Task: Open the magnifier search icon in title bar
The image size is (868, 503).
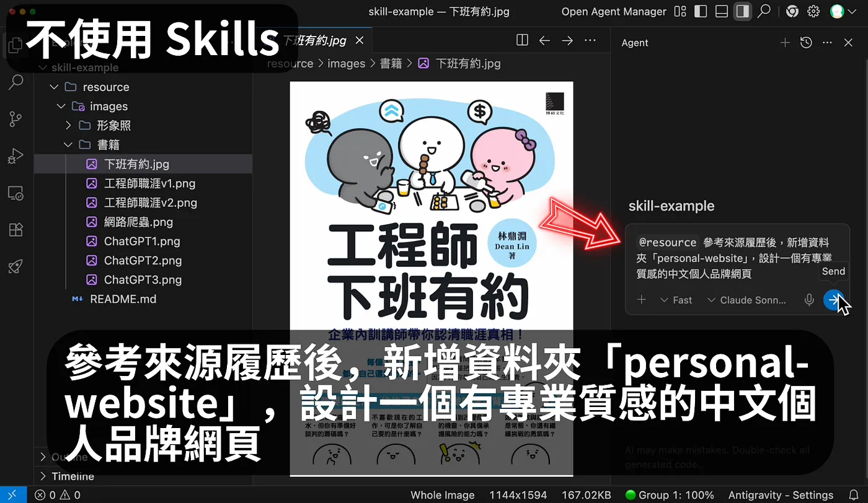Action: pyautogui.click(x=764, y=11)
